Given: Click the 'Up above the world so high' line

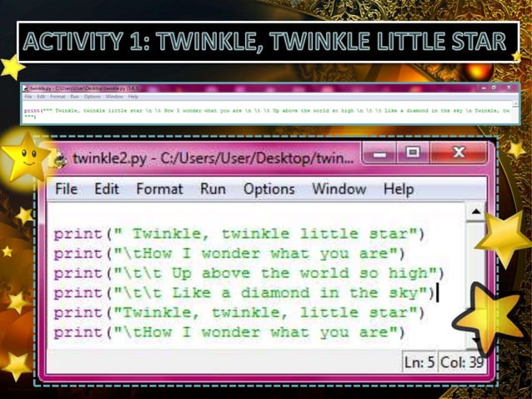Looking at the screenshot, I should 248,273.
